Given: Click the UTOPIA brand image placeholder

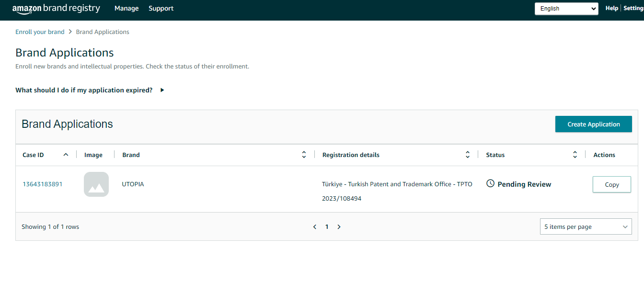Looking at the screenshot, I should (96, 184).
